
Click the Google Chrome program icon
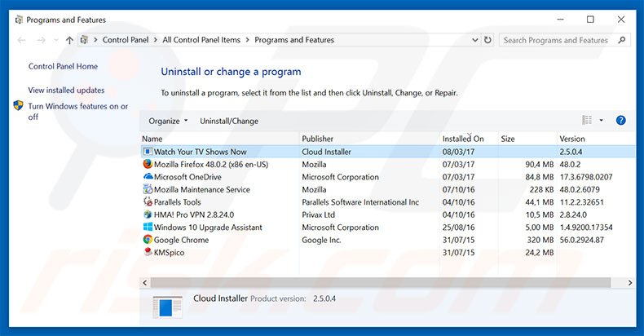pyautogui.click(x=148, y=240)
